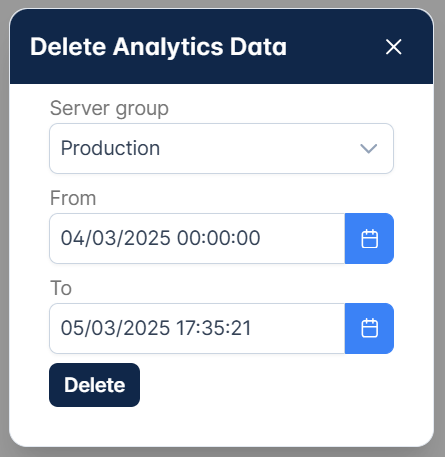445x457 pixels.
Task: Click the Delete Analytics Data title
Action: point(158,47)
